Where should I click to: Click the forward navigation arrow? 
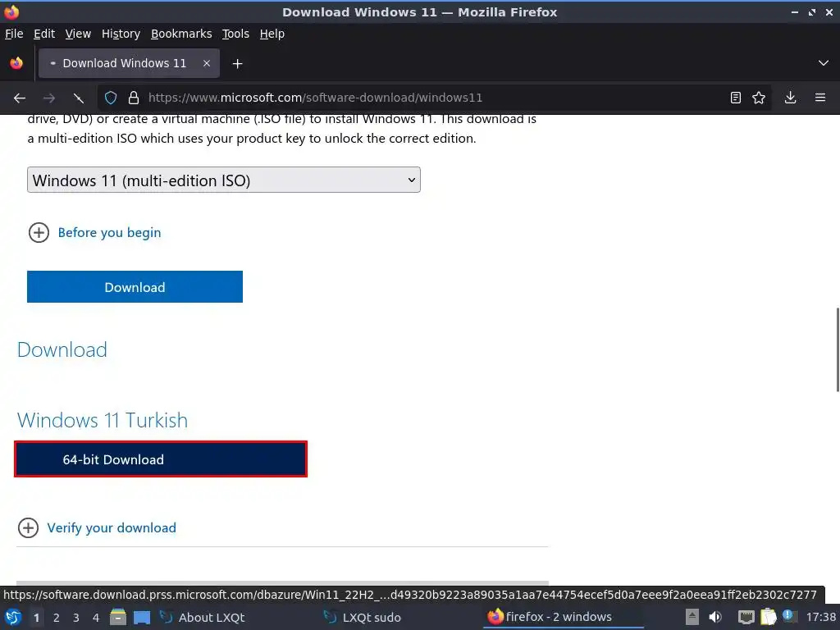coord(48,98)
